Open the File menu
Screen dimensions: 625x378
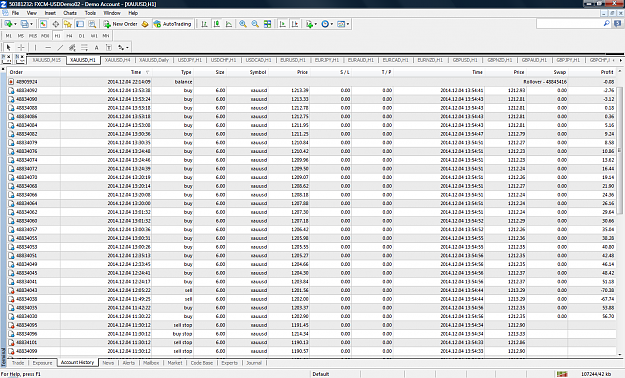[15, 13]
